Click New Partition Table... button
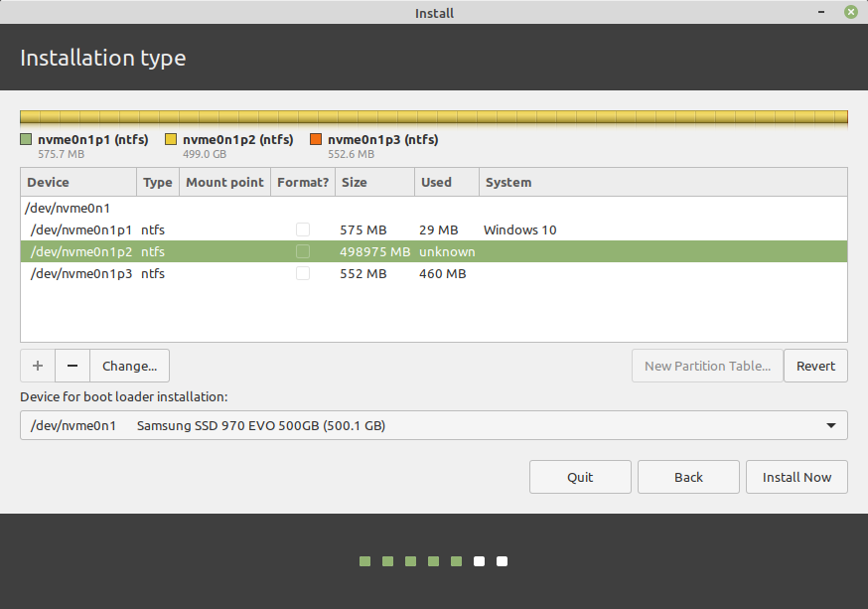 point(707,366)
